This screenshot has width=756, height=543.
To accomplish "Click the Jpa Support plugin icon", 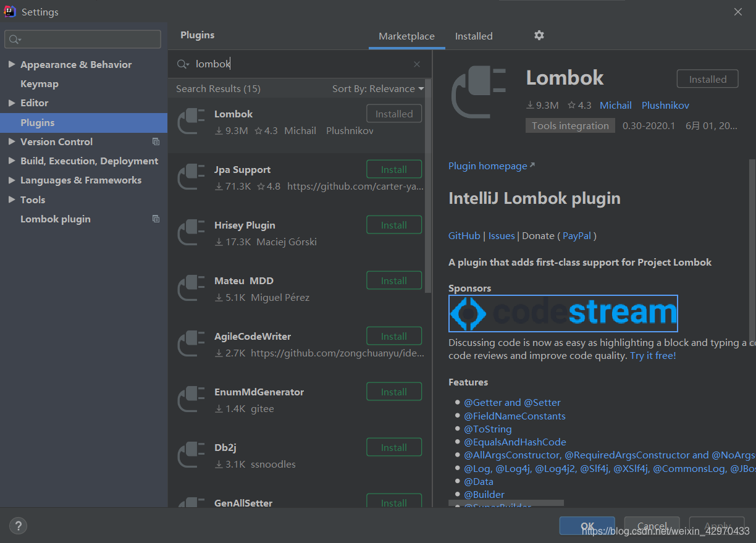I will [191, 177].
